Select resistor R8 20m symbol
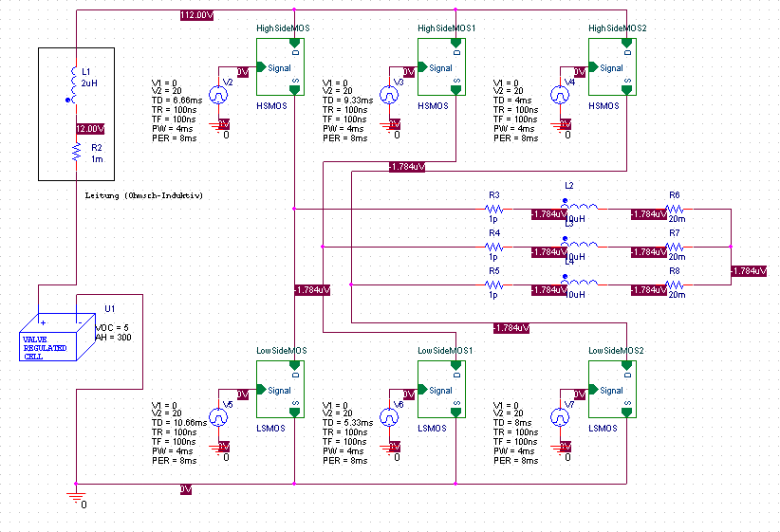Viewport: 780px width, 532px height. coord(675,284)
